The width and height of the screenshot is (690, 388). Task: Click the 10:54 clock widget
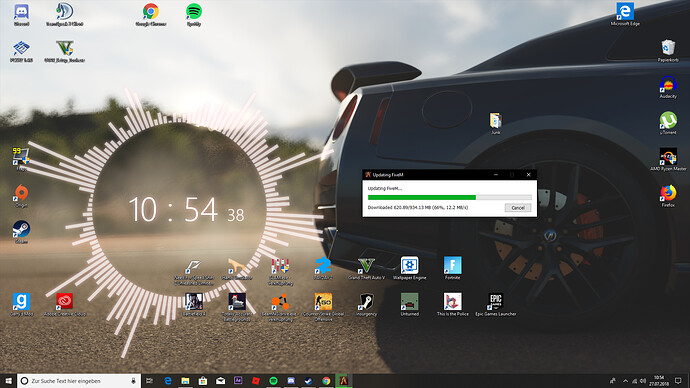[x=187, y=209]
